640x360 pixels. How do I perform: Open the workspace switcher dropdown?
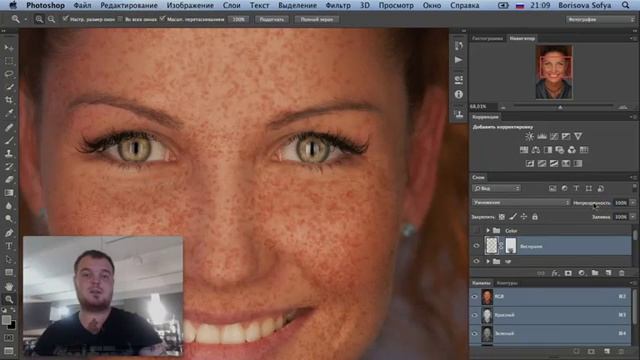click(600, 19)
